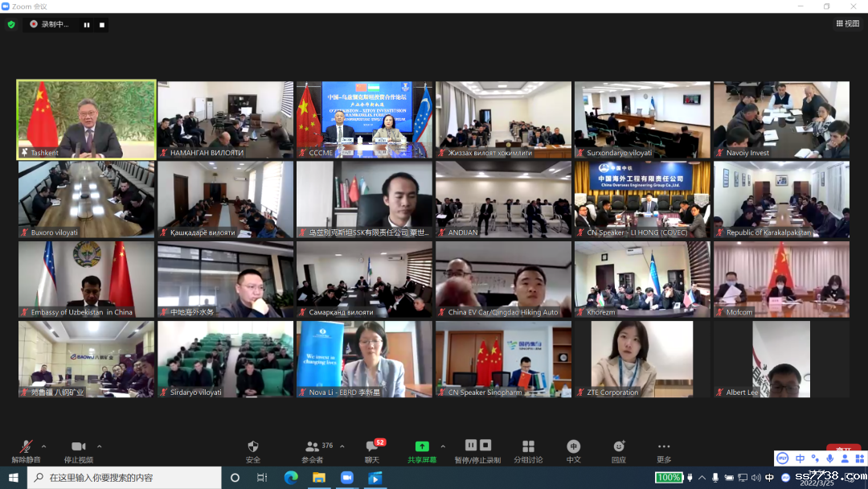Viewport: 868px width, 489px height.
Task: Open the Reactions (回应) menu
Action: [x=619, y=446]
